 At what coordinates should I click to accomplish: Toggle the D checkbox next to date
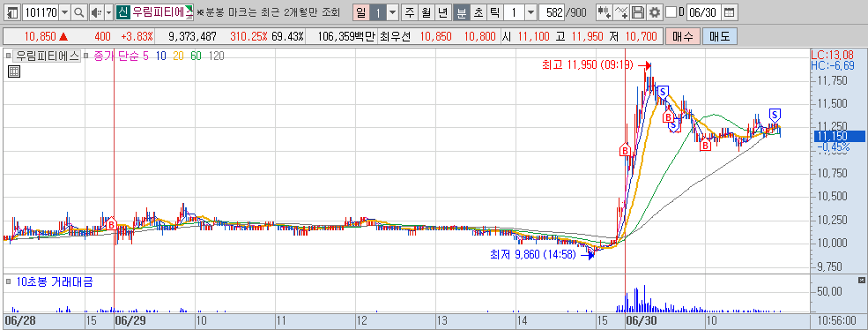point(671,11)
